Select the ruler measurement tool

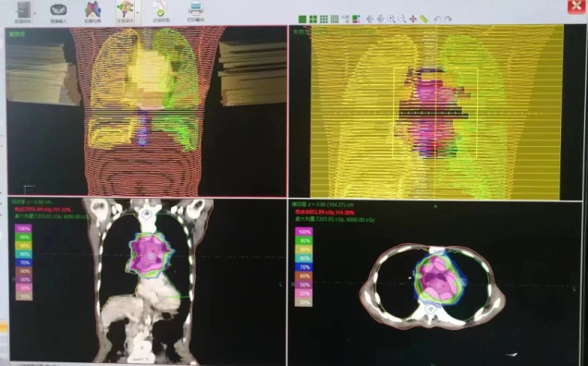(x=423, y=19)
